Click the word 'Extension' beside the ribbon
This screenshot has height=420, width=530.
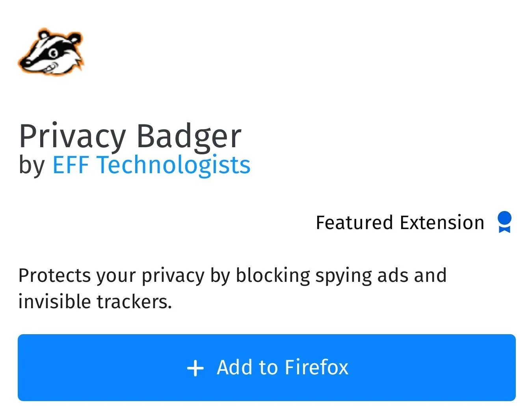(442, 223)
